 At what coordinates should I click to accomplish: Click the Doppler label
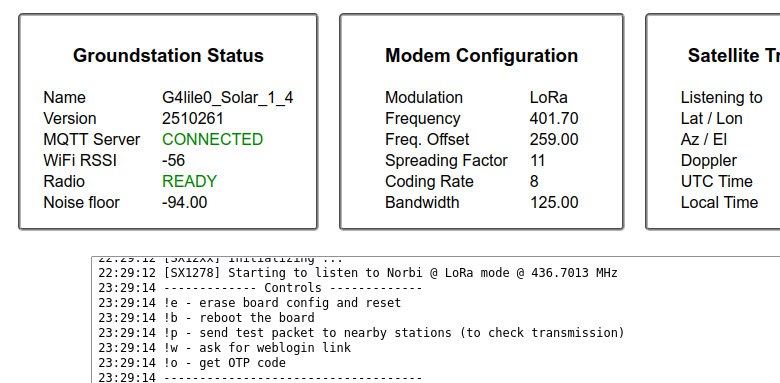(708, 160)
